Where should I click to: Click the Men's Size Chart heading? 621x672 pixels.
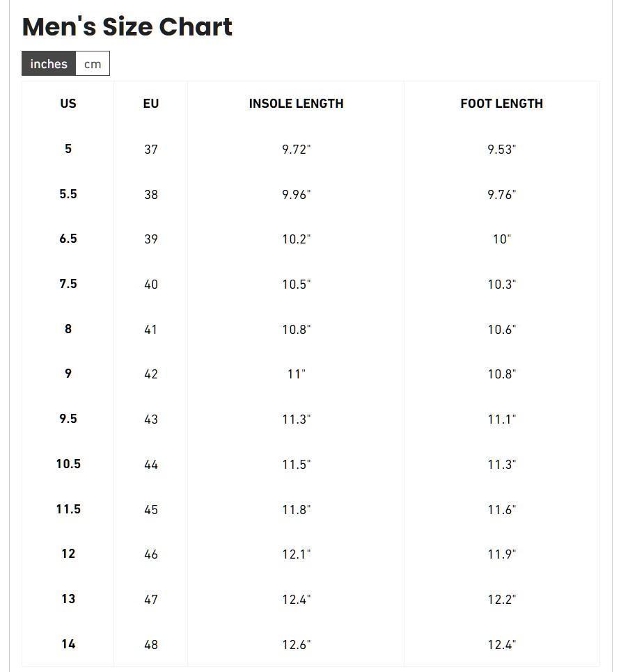[x=127, y=26]
